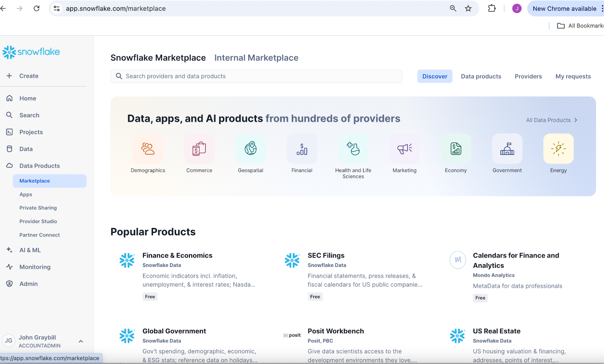604x364 pixels.
Task: Switch to the Providers tab
Action: click(528, 76)
